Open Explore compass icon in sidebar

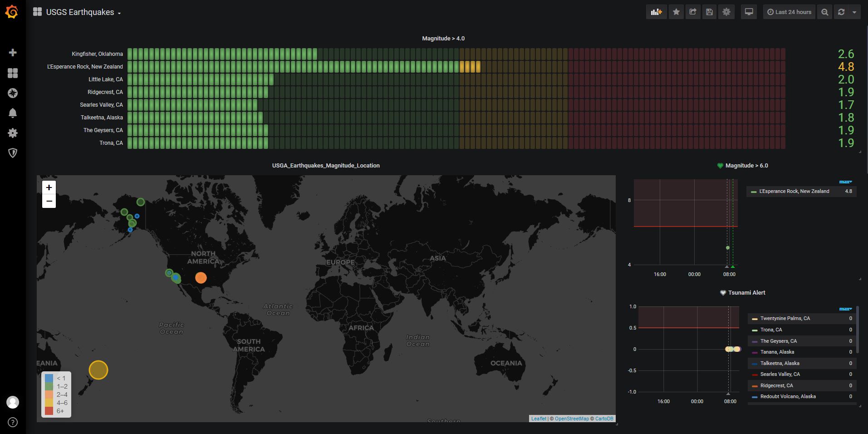(13, 93)
